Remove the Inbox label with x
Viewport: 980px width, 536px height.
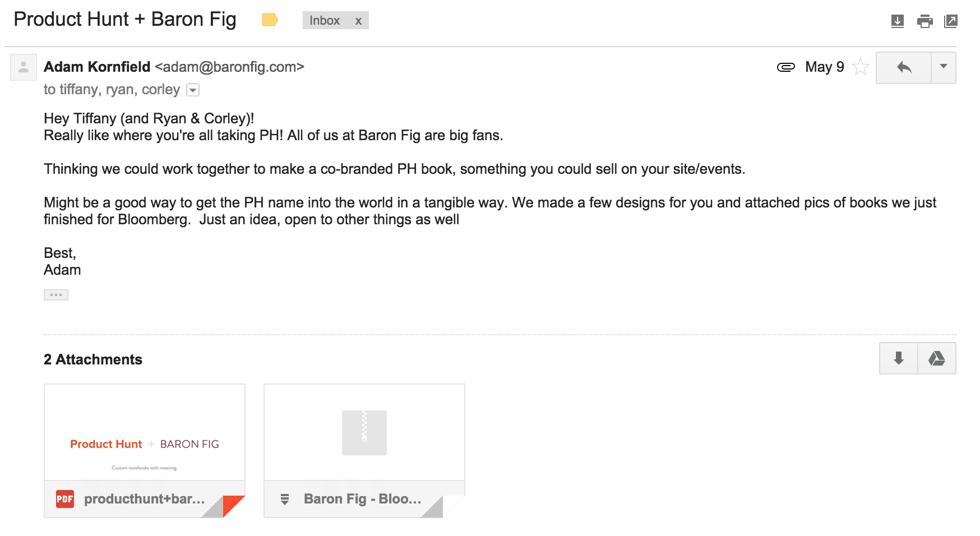358,21
